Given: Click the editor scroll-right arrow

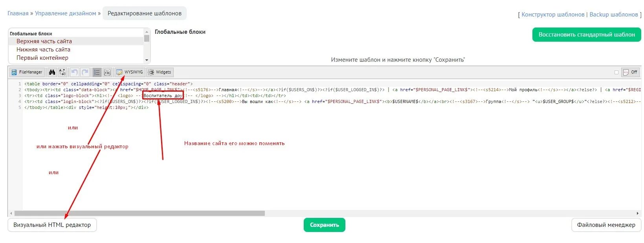Looking at the screenshot, I should [x=638, y=214].
